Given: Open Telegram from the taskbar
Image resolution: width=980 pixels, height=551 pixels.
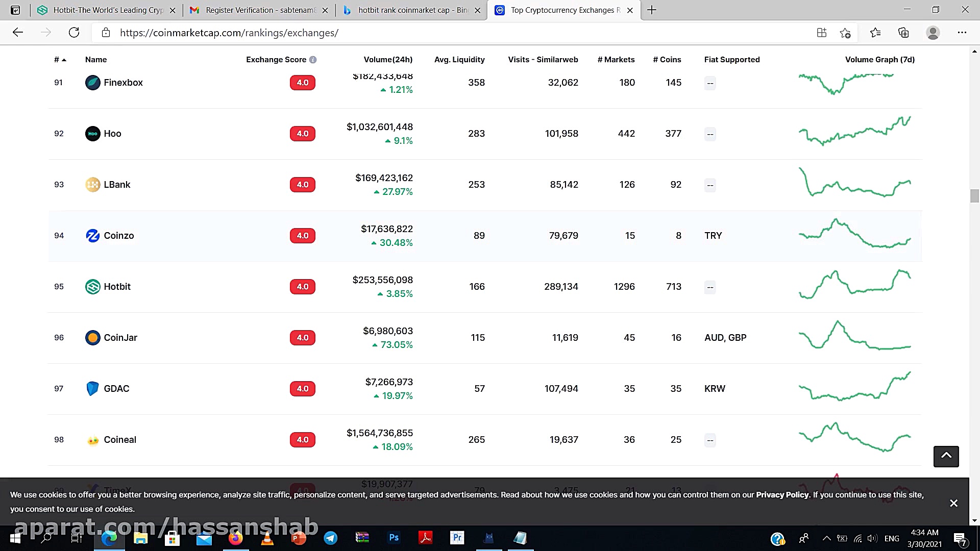Looking at the screenshot, I should click(330, 538).
